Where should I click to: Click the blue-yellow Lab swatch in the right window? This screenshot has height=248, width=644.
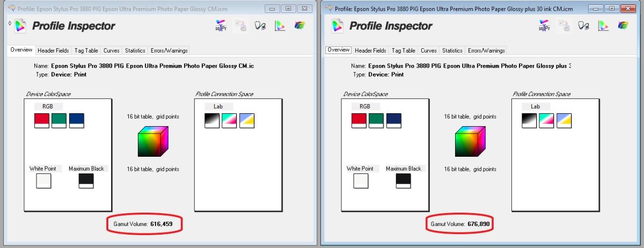(x=565, y=120)
